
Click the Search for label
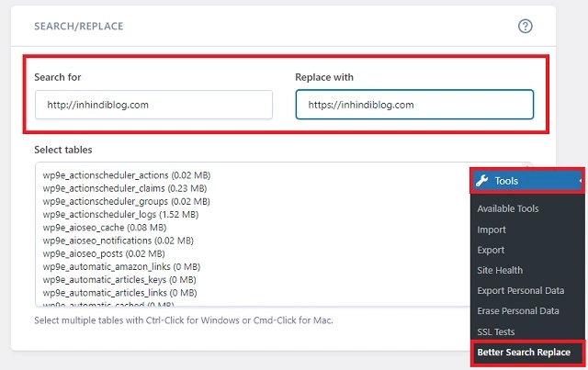click(x=57, y=77)
